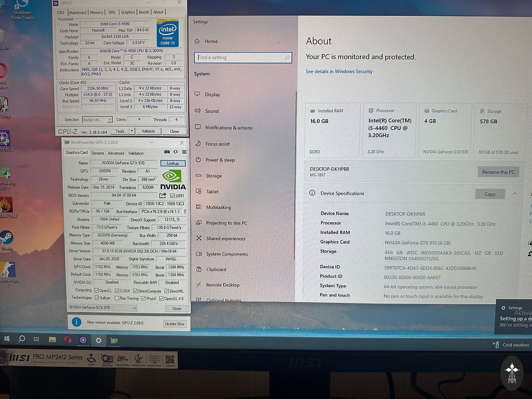Viewport: 532px width, 399px height.
Task: Click the GPU-Z screenshot camera icon
Action: pyautogui.click(x=167, y=152)
